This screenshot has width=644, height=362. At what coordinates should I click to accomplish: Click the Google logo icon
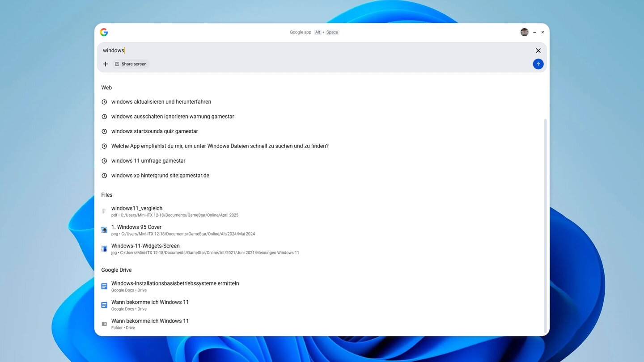pos(104,32)
